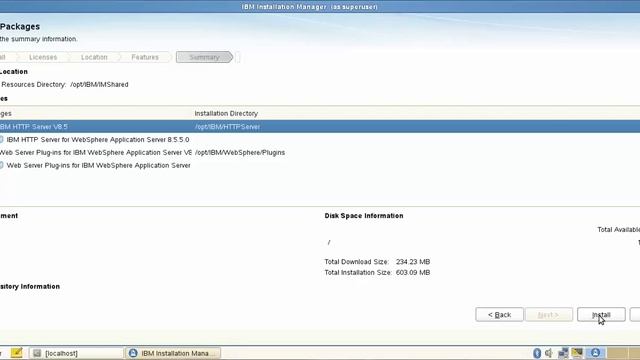
Task: Select the Summary wizard step
Action: tap(204, 57)
